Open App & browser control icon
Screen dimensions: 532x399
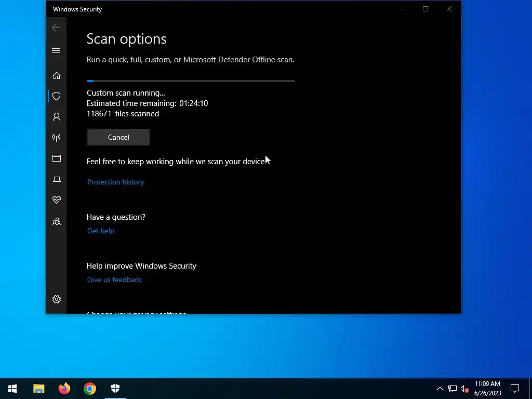57,158
